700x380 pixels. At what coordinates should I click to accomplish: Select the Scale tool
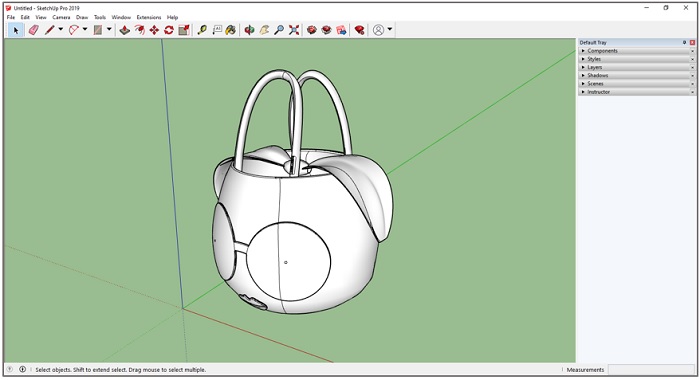point(183,30)
